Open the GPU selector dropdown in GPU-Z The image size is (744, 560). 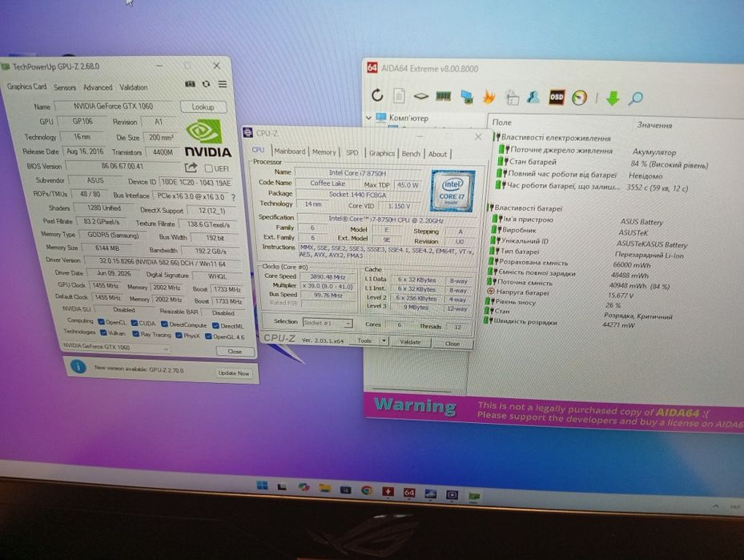116,348
